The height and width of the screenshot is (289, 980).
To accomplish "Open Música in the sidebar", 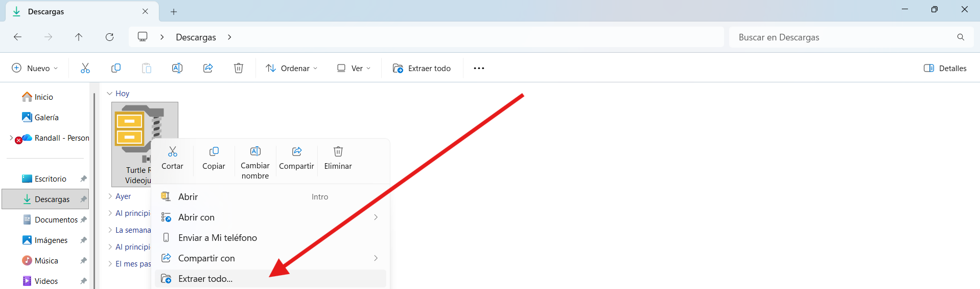I will point(40,260).
